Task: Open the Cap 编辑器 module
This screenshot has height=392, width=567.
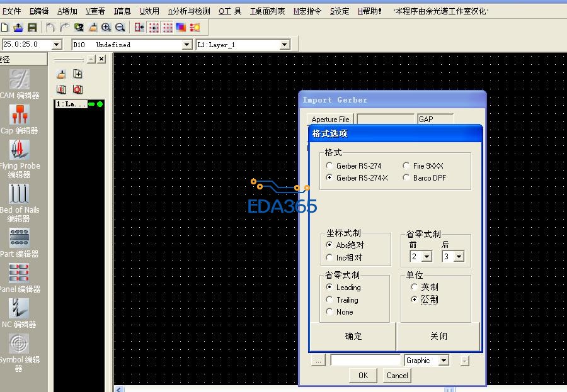Action: click(x=20, y=120)
